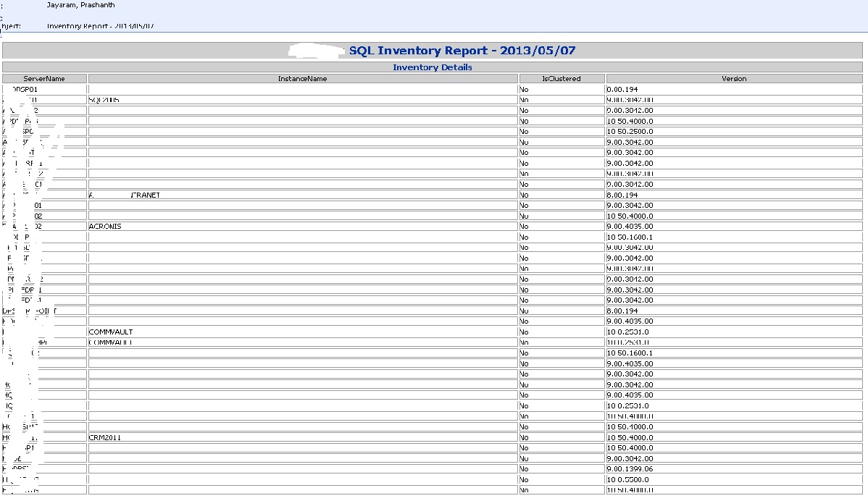The image size is (868, 501).
Task: Click the version value in the ACRONIS row
Action: point(630,227)
